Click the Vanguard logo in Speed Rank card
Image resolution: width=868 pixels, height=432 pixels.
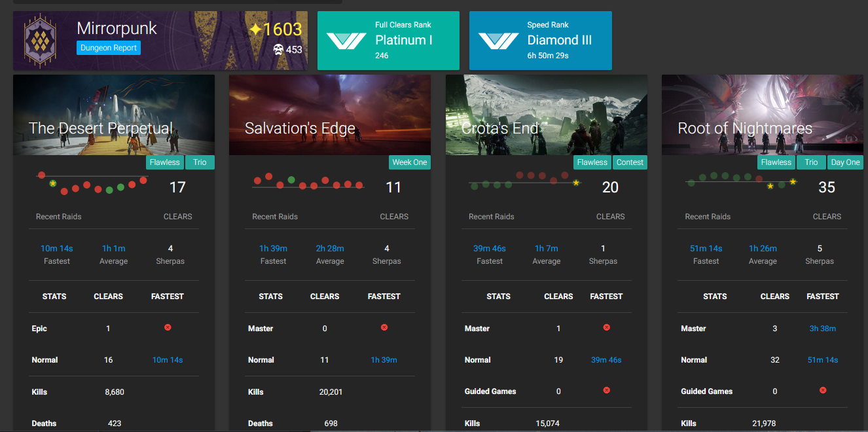tap(498, 41)
